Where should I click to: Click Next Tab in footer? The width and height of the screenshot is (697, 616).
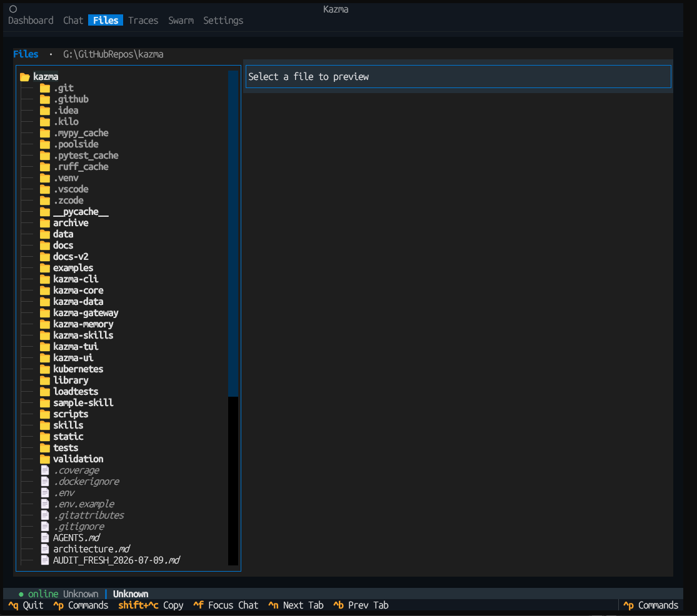point(296,605)
